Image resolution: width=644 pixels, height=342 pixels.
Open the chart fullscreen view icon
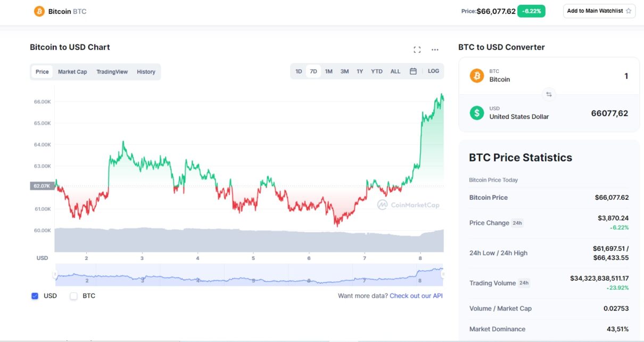coord(417,50)
